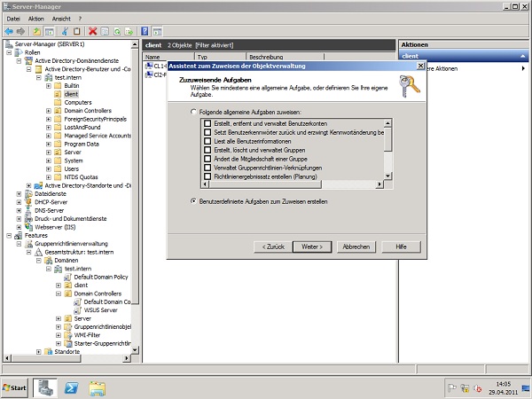Collapse the Domain Controllers GPO node

tap(58, 293)
